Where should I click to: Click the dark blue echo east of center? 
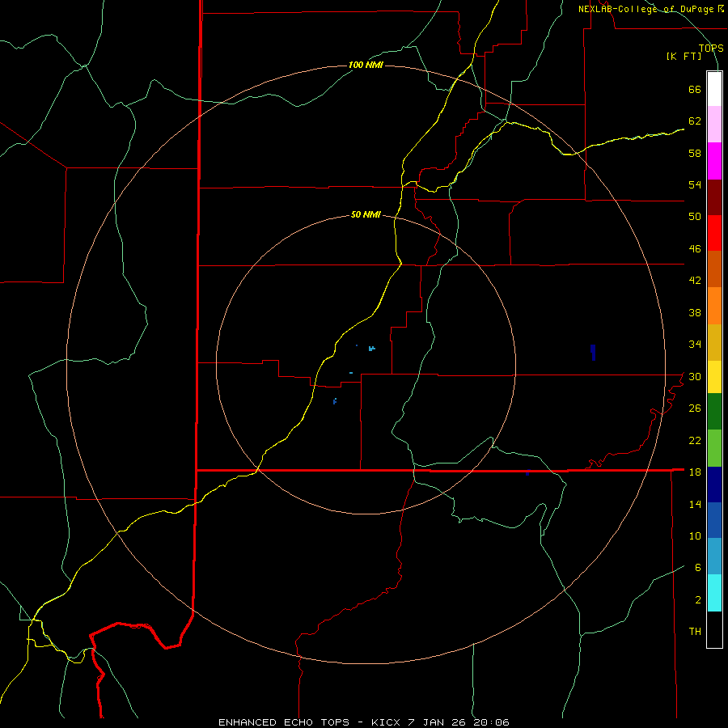pyautogui.click(x=593, y=351)
